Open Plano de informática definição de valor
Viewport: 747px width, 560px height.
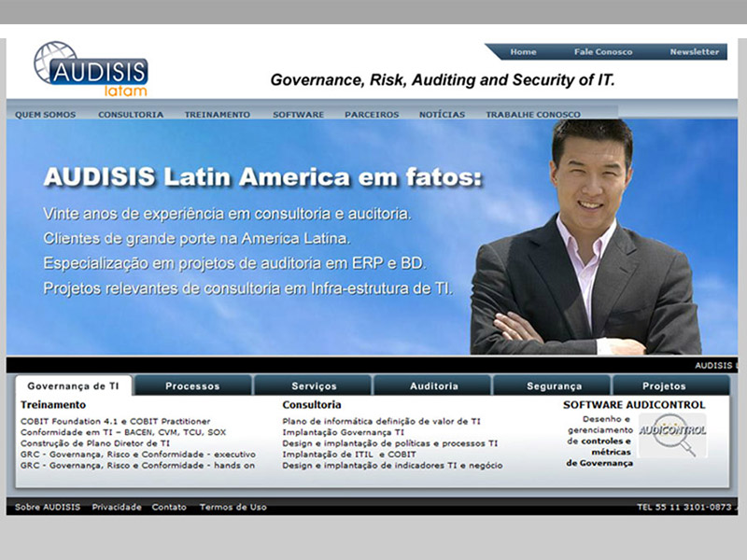(x=381, y=422)
